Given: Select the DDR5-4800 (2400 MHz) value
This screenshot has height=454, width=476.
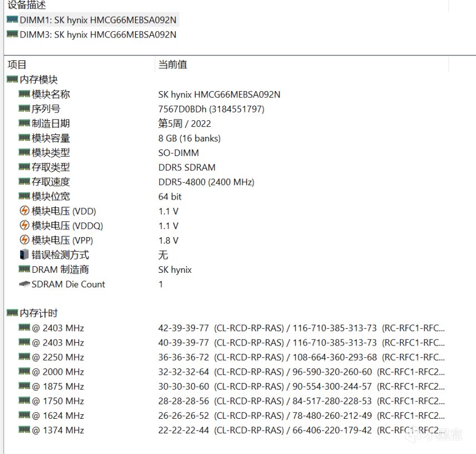Looking at the screenshot, I should pos(206,182).
